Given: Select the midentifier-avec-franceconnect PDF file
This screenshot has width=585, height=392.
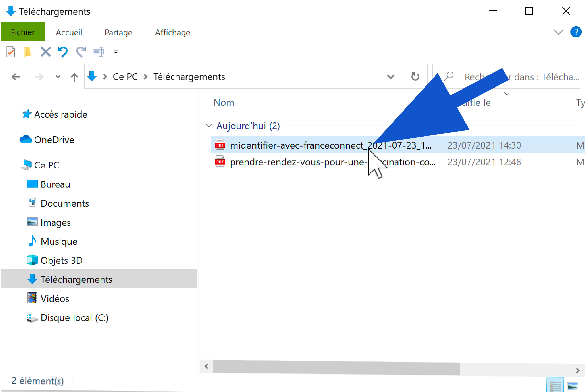Looking at the screenshot, I should click(398, 145).
